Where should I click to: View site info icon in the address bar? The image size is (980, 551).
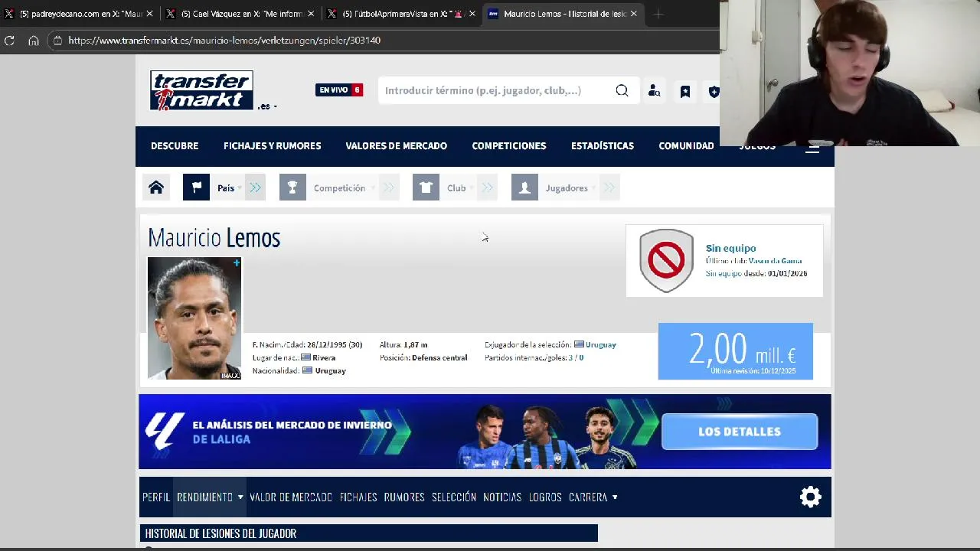tap(57, 41)
